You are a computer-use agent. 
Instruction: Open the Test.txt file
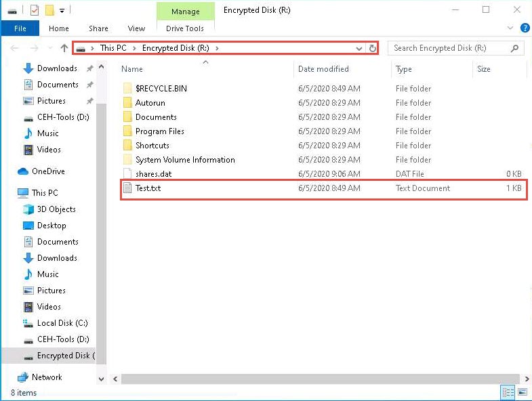pos(147,188)
